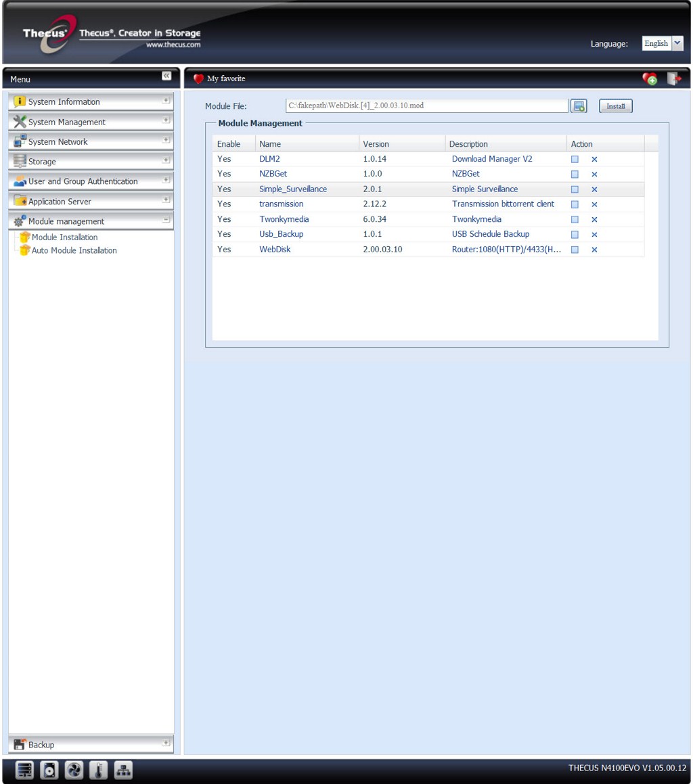Viewport: 693px width, 784px height.
Task: Sort by Description column header
Action: (x=506, y=144)
